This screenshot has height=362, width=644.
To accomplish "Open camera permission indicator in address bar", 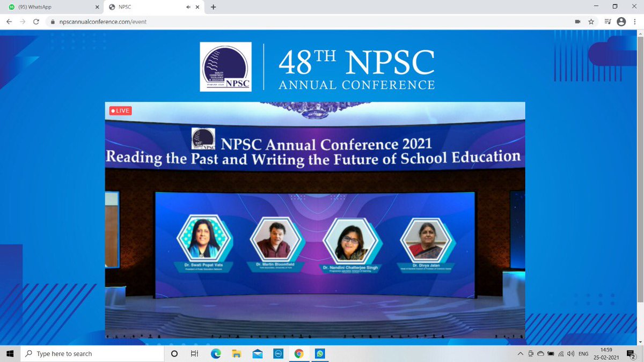I will (578, 22).
